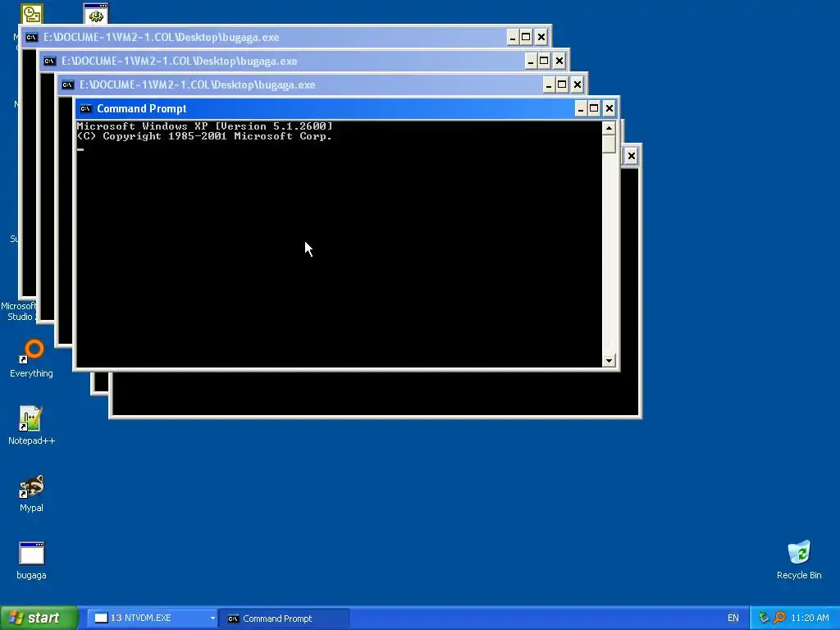Click Command Prompt scrollbar down arrow
840x630 pixels.
point(609,361)
